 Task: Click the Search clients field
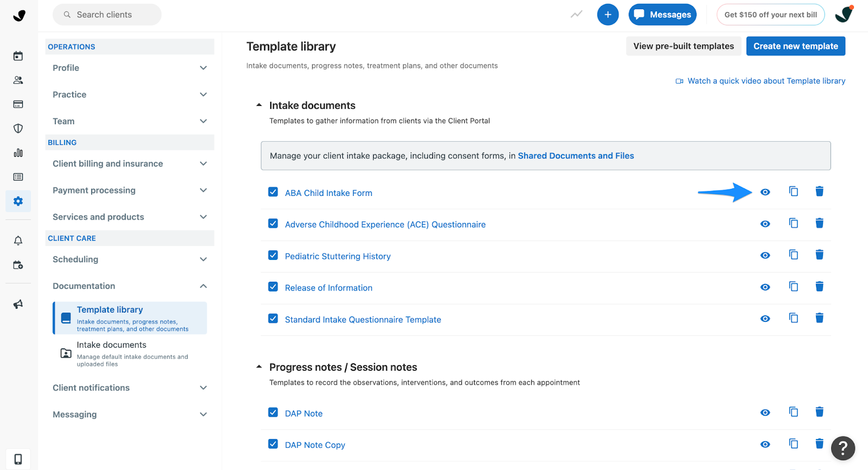[107, 15]
